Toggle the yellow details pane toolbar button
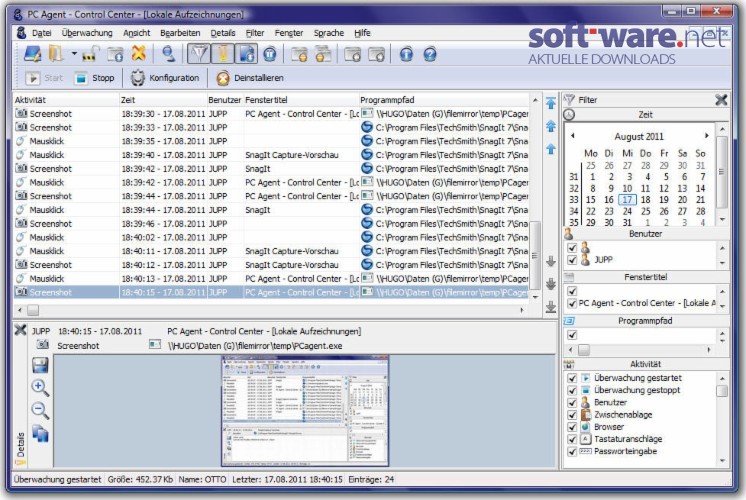Image resolution: width=746 pixels, height=500 pixels. 222,54
